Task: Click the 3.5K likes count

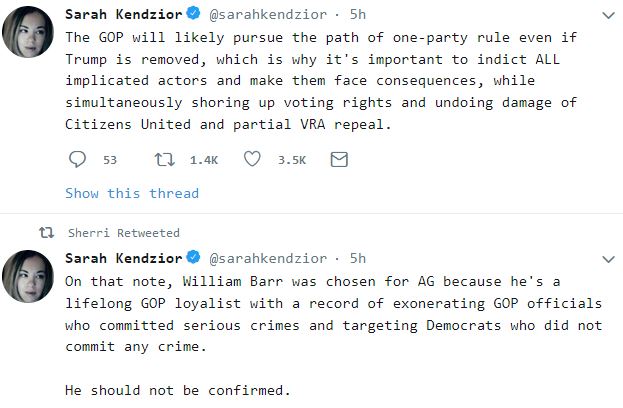Action: pos(292,160)
